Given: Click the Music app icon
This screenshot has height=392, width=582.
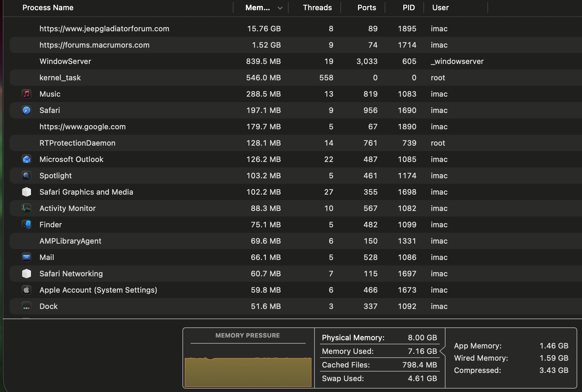Looking at the screenshot, I should coord(27,94).
